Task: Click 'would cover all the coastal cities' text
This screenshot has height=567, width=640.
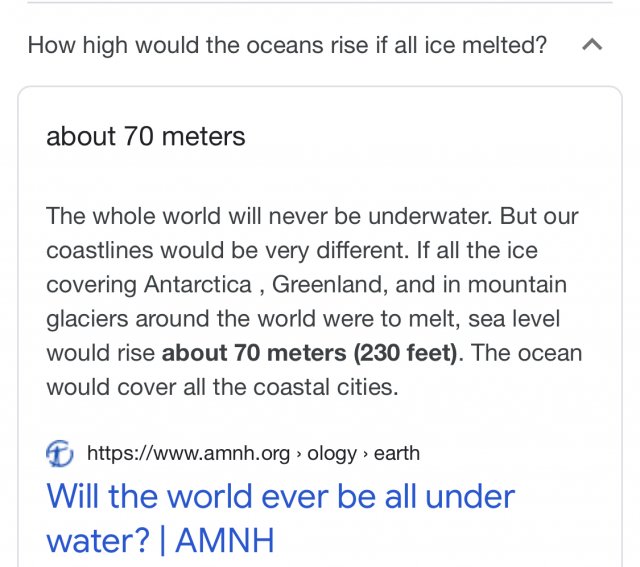Action: click(222, 387)
